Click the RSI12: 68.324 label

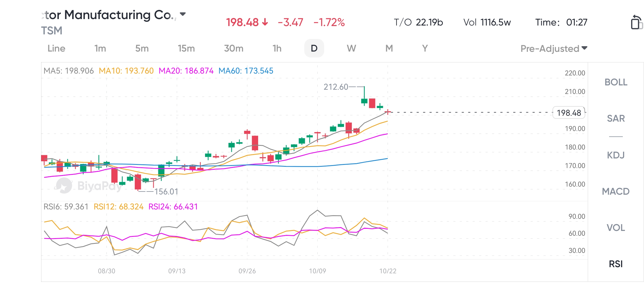coord(118,207)
